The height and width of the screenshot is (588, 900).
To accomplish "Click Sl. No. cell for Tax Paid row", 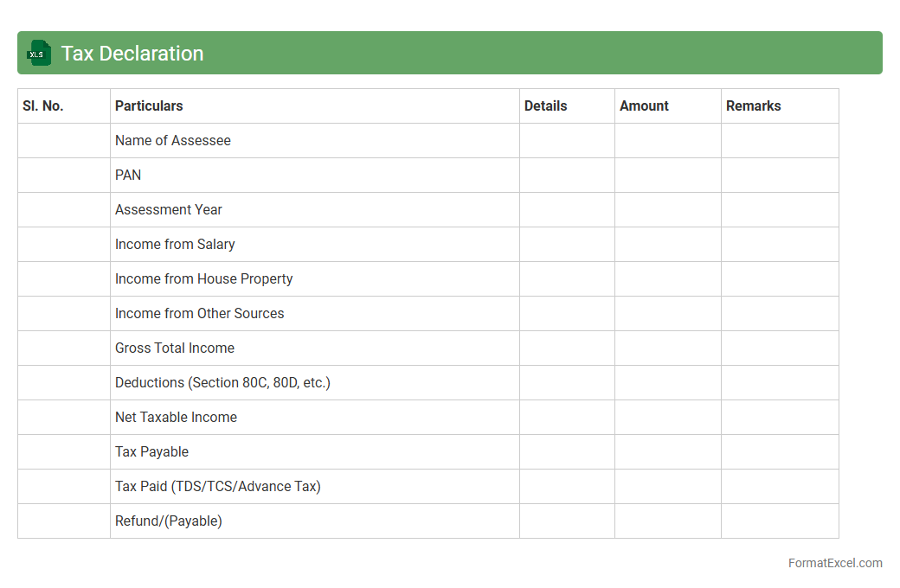I will click(64, 487).
